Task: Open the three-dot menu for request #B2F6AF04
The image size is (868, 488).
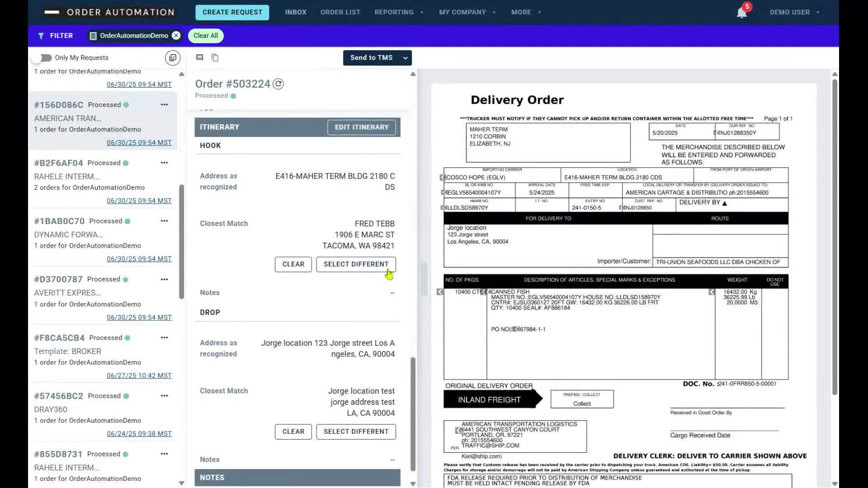Action: pos(164,163)
